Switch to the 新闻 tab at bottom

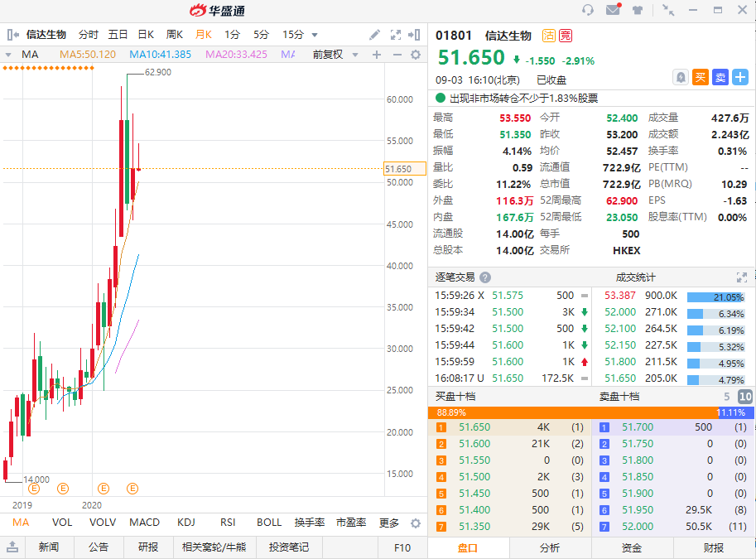(x=50, y=547)
